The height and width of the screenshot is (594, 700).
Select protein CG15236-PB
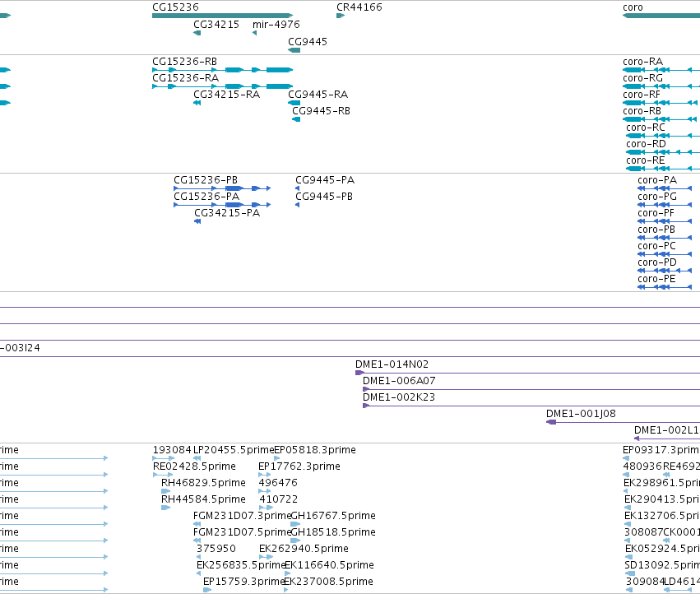[x=206, y=180]
